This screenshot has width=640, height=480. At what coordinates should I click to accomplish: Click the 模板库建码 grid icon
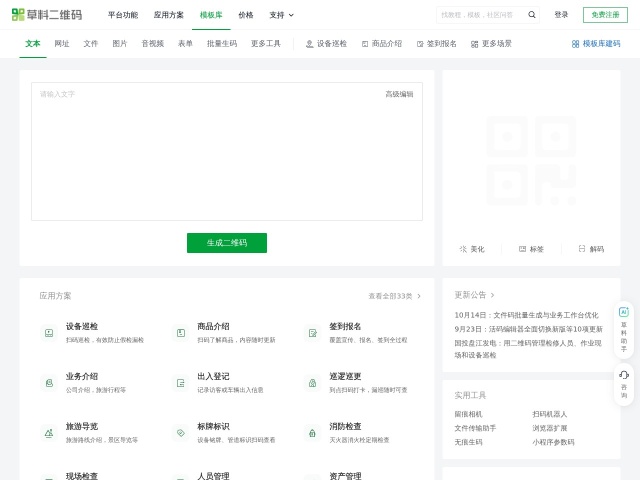575,44
